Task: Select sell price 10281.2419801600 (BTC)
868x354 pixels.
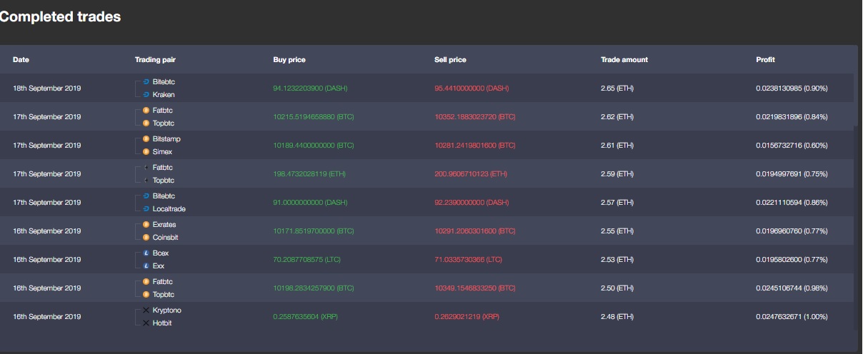Action: click(475, 146)
